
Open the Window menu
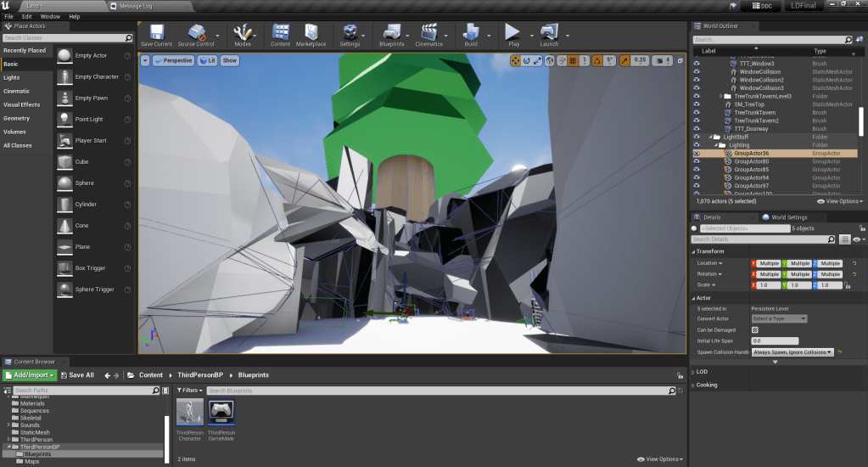[50, 16]
